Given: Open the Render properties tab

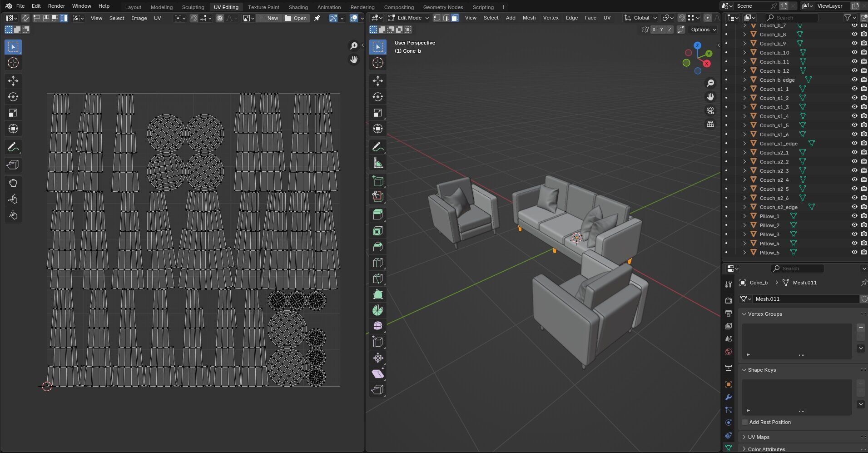Looking at the screenshot, I should (729, 300).
